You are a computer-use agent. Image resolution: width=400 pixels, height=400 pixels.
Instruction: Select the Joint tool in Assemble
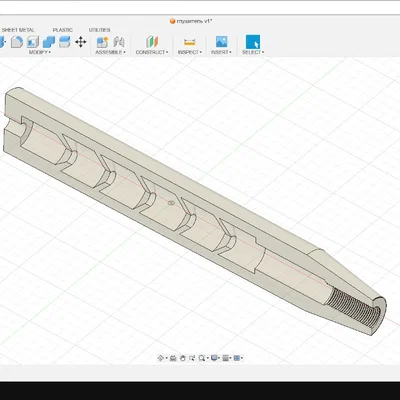(119, 42)
